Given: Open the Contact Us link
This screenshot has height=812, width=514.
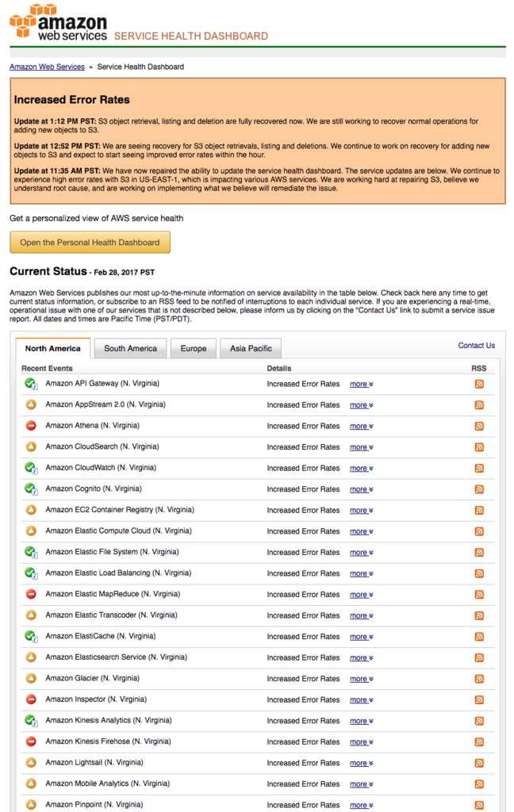Looking at the screenshot, I should pyautogui.click(x=476, y=346).
